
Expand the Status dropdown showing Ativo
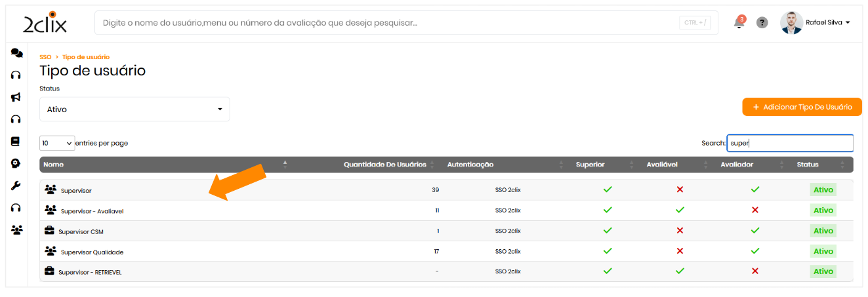tap(134, 109)
